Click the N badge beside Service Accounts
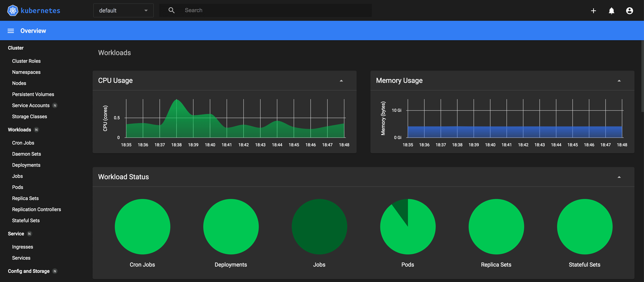The width and height of the screenshot is (644, 282). coord(55,105)
